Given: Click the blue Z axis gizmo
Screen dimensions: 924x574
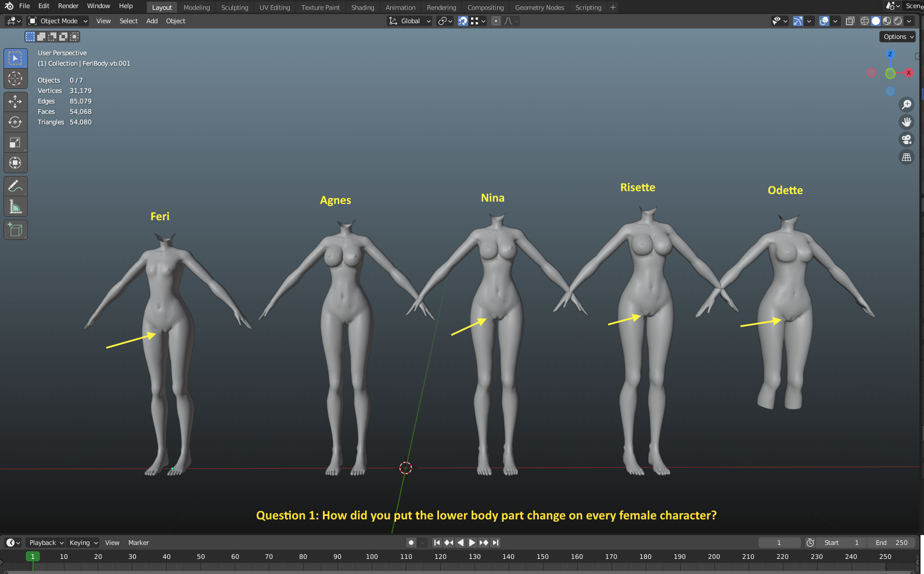Looking at the screenshot, I should coord(890,54).
